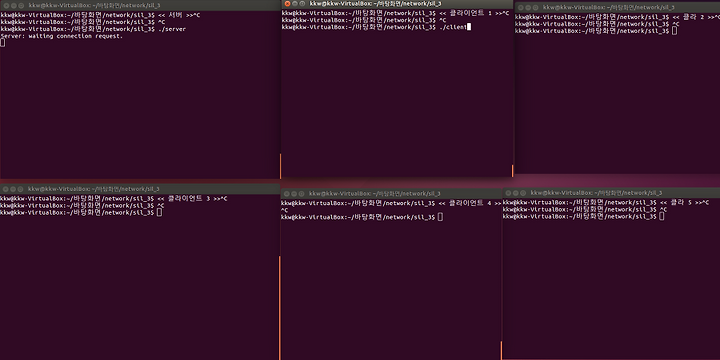Click the empty prompt cursor in 클라 5 terminal
The image size is (720, 360).
pyautogui.click(x=662, y=216)
